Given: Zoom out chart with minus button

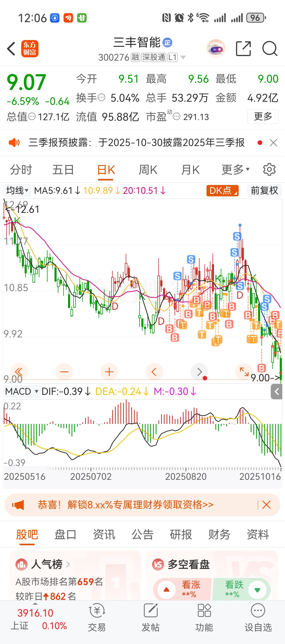Looking at the screenshot, I should (x=64, y=372).
